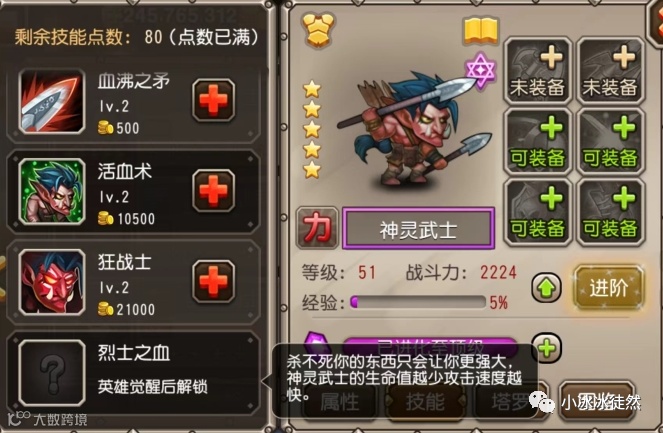
Task: Click the green up arrow level button
Action: pos(546,288)
